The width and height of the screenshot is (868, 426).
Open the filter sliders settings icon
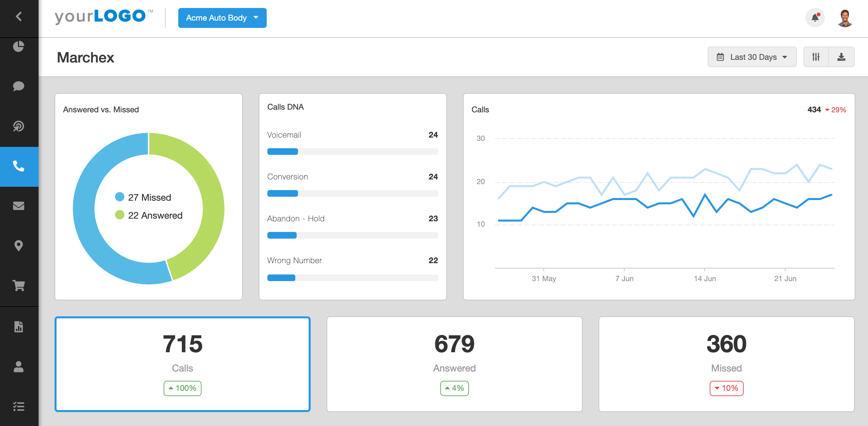pos(816,57)
